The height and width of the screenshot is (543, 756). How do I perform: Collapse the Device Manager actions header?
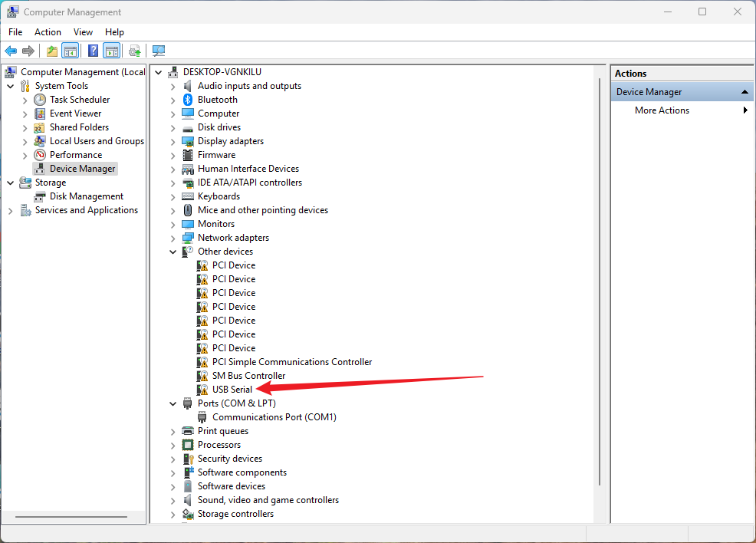744,91
